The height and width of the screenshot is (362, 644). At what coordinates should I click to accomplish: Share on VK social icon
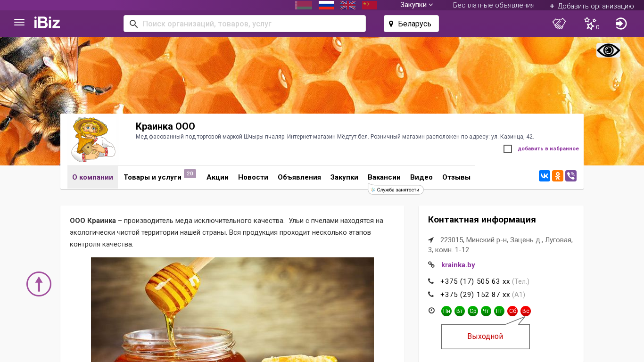pyautogui.click(x=545, y=176)
